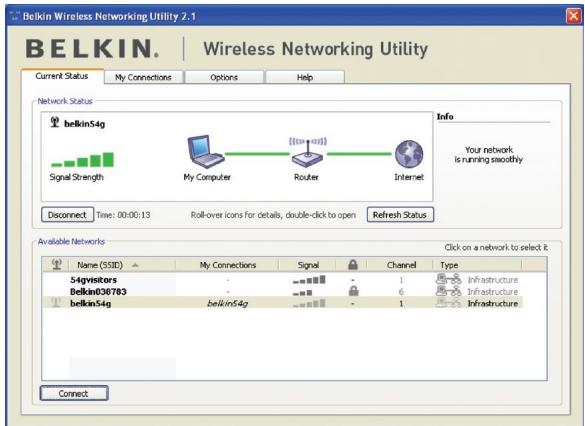Click the Signal column header
This screenshot has width=585, height=426.
308,265
